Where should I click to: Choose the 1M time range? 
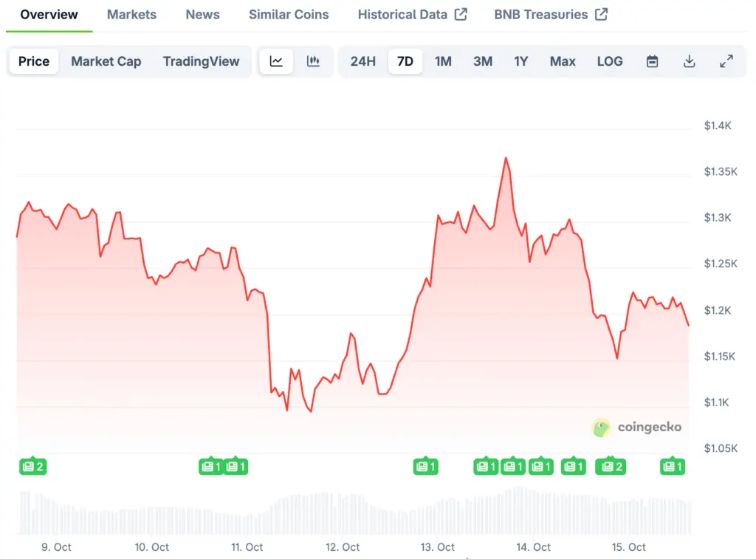443,61
